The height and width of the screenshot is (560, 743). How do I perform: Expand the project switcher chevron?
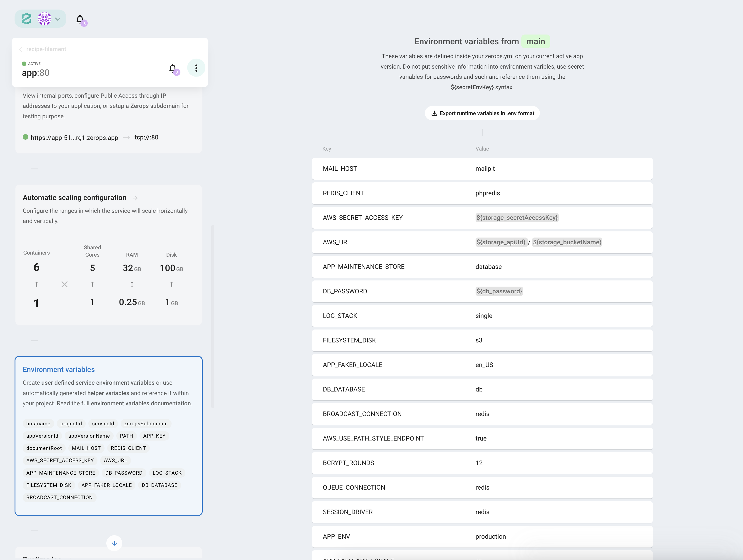tap(58, 19)
